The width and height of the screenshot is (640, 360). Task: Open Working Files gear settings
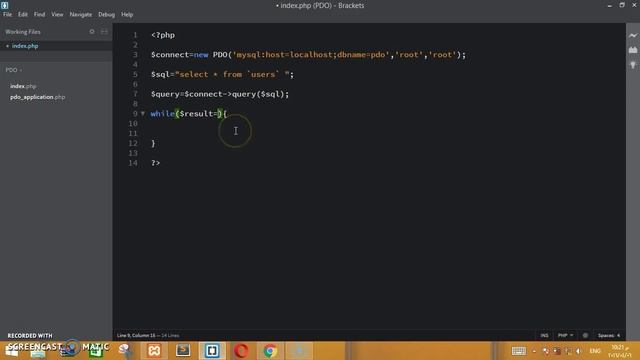tap(92, 31)
